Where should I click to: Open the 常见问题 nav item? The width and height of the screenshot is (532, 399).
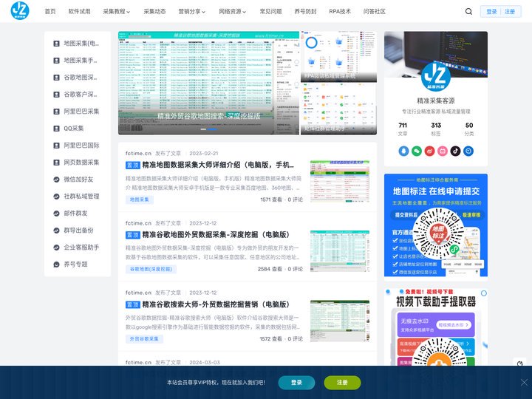270,11
